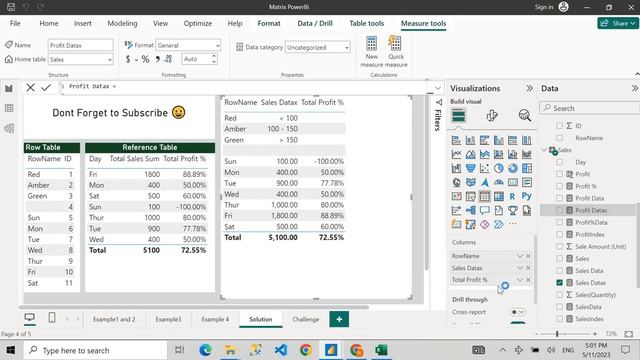The image size is (640, 360).
Task: Expand the formula bar chevron
Action: (x=438, y=88)
